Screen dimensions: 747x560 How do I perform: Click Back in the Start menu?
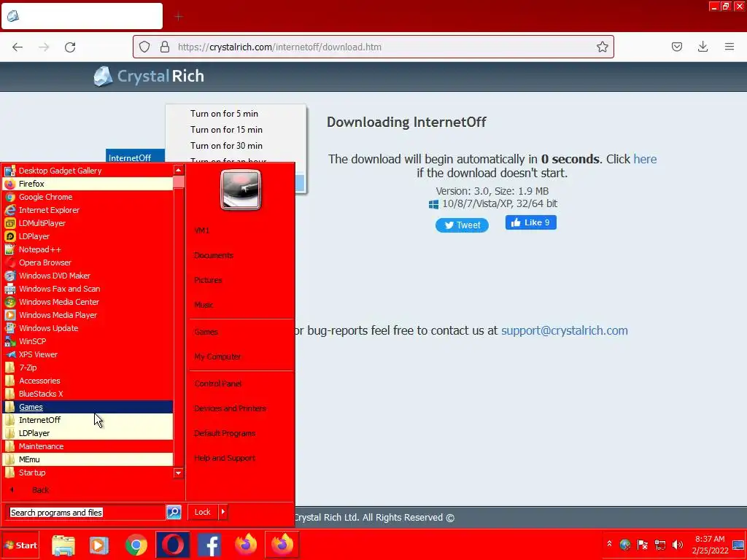40,490
